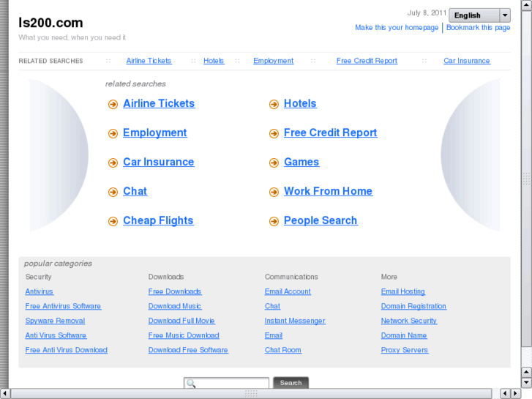532x399 pixels.
Task: Open the Download Full Movie link
Action: click(x=181, y=321)
